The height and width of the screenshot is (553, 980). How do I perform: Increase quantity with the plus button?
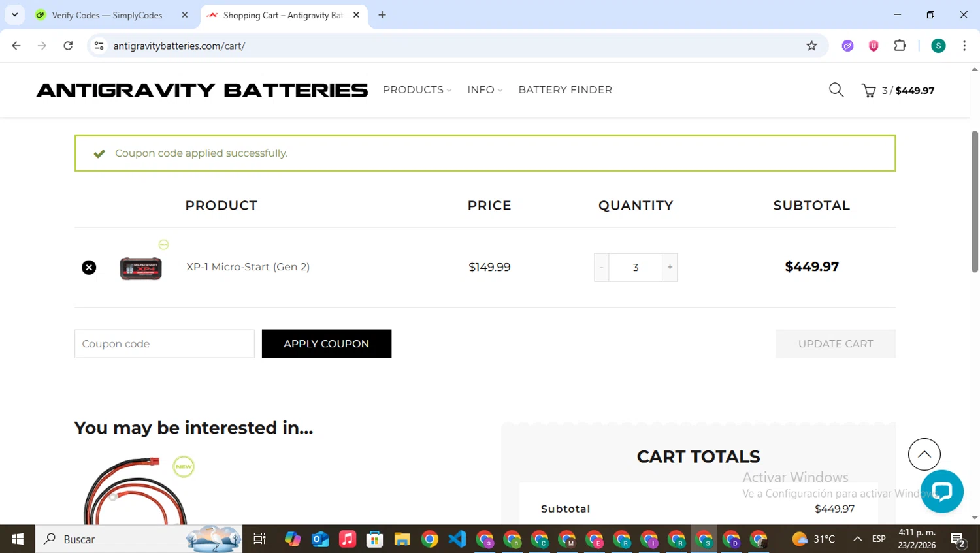click(670, 268)
